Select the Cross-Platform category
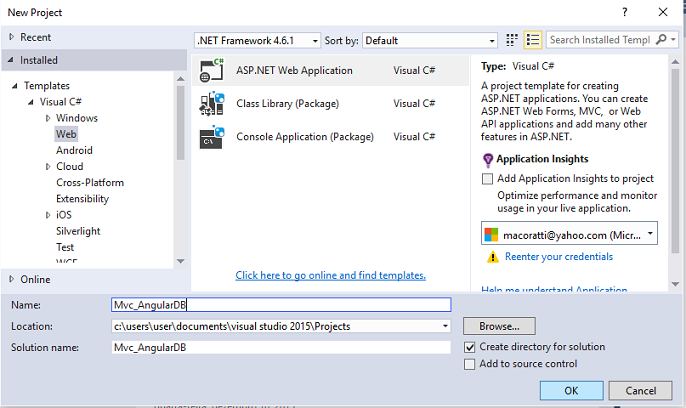Viewport: 686px width, 408px height. [x=90, y=183]
